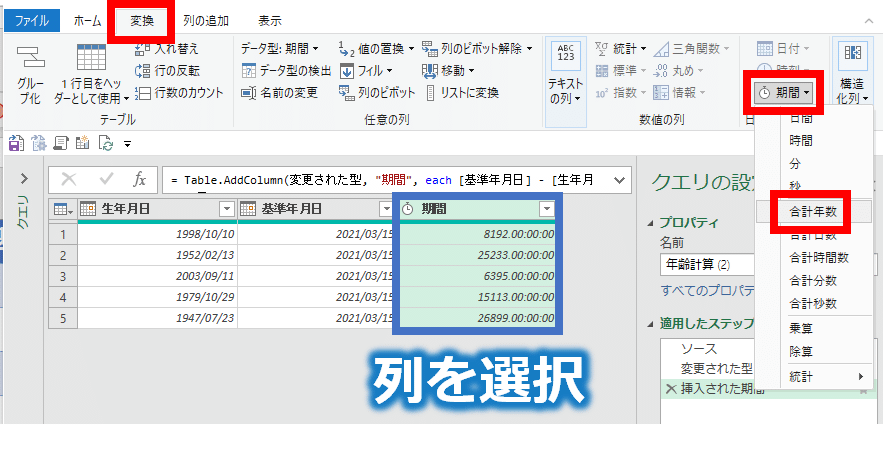Viewport: 883px width, 468px height.
Task: Click inside the formula bar
Action: pyautogui.click(x=389, y=180)
